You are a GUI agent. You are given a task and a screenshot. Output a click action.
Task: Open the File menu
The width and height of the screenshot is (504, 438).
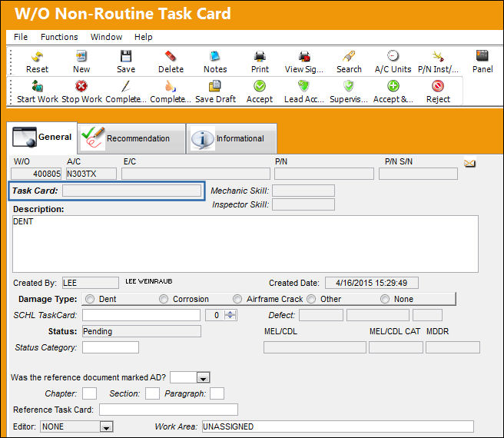coord(21,37)
